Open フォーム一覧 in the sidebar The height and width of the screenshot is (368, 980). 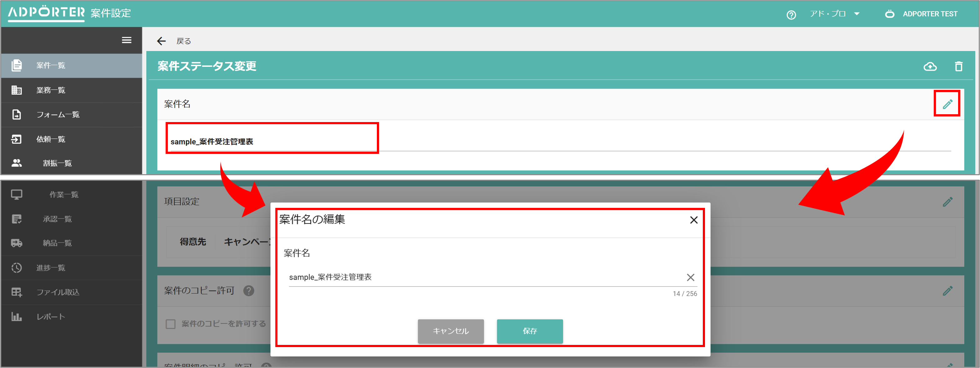(x=72, y=115)
